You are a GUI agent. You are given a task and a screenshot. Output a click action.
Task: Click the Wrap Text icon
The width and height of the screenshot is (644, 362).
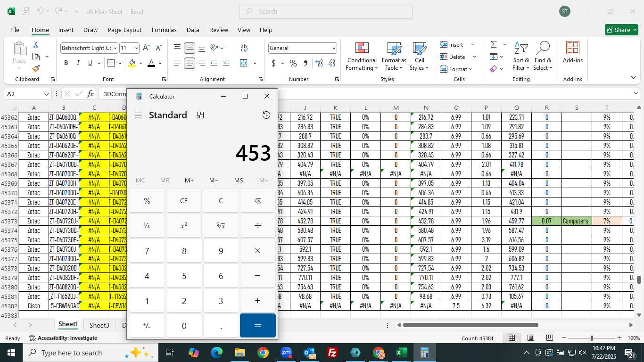coord(244,48)
